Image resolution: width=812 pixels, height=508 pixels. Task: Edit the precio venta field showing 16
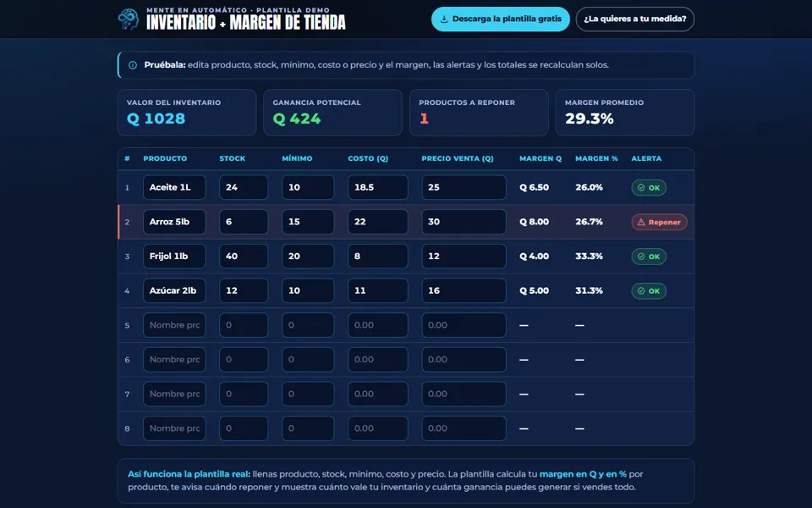[464, 290]
